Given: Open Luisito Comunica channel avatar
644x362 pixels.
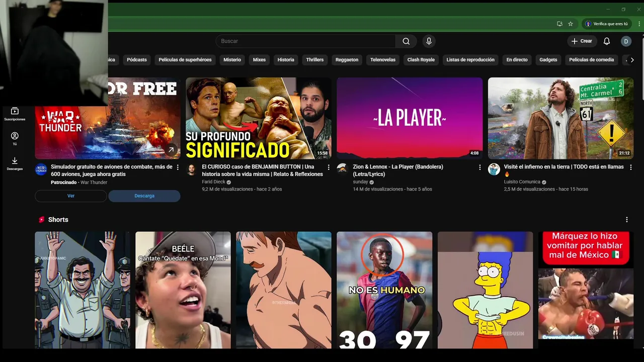Looking at the screenshot, I should pyautogui.click(x=494, y=169).
